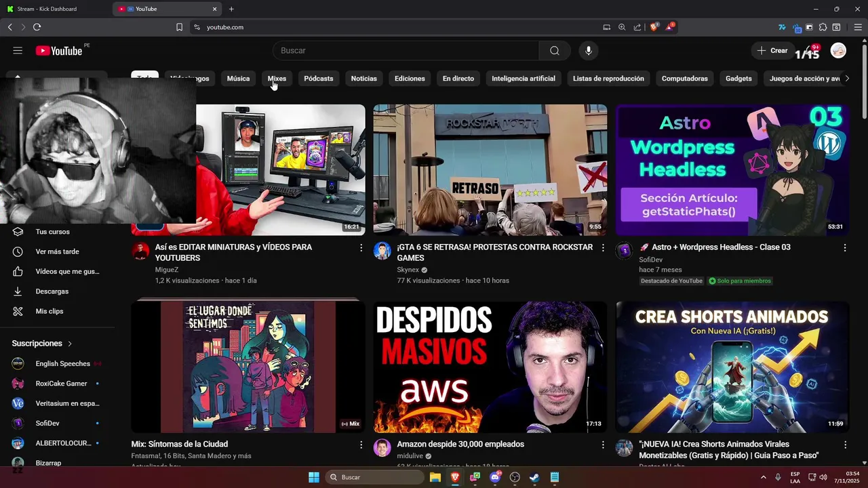This screenshot has height=488, width=868.
Task: Select the Mixes filter chip
Action: (277, 79)
